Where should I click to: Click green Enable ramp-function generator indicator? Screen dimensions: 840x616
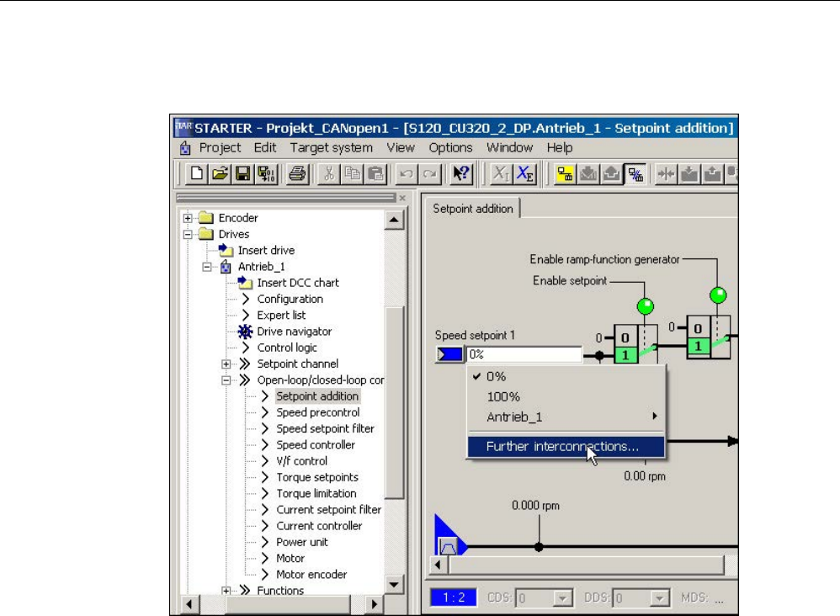[718, 295]
